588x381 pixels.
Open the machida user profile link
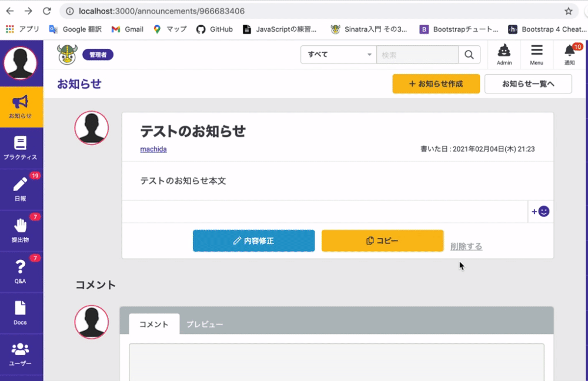pos(153,149)
